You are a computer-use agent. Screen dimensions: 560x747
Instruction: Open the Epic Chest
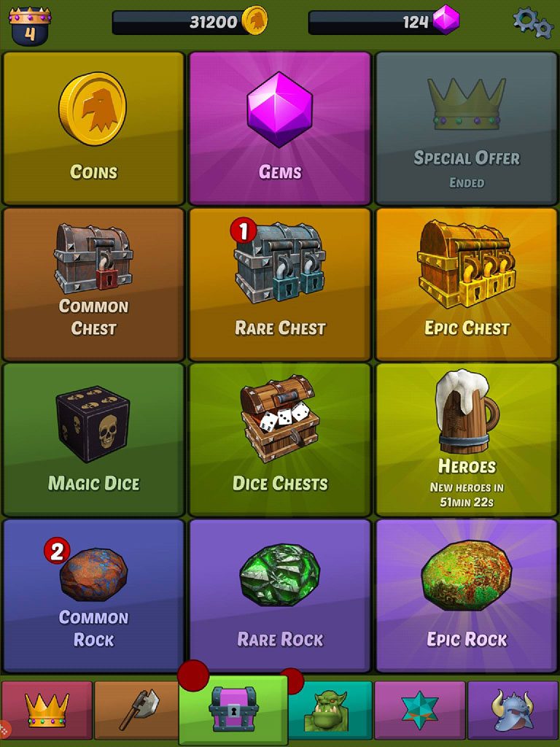[467, 285]
